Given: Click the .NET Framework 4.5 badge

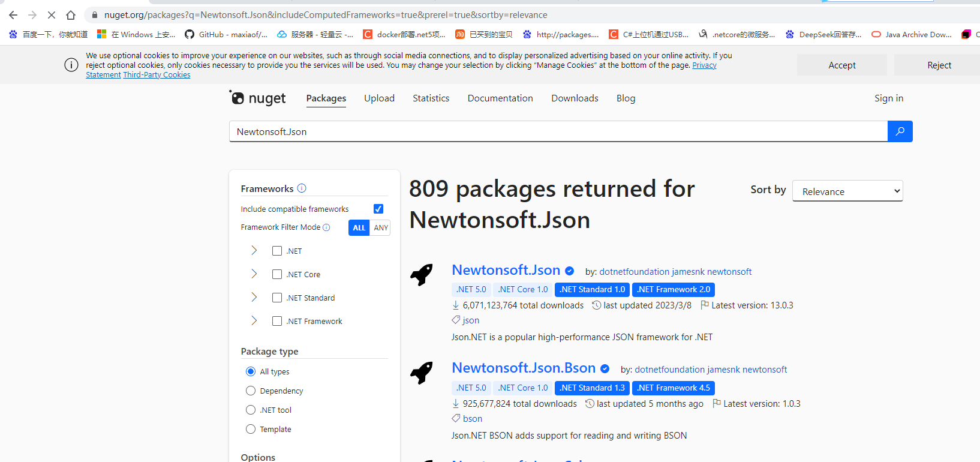Looking at the screenshot, I should (674, 388).
